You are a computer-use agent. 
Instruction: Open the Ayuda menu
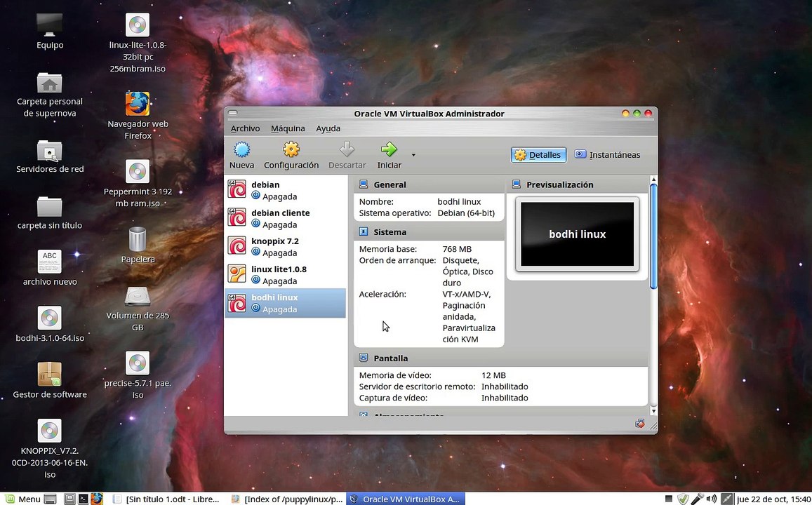click(x=328, y=128)
